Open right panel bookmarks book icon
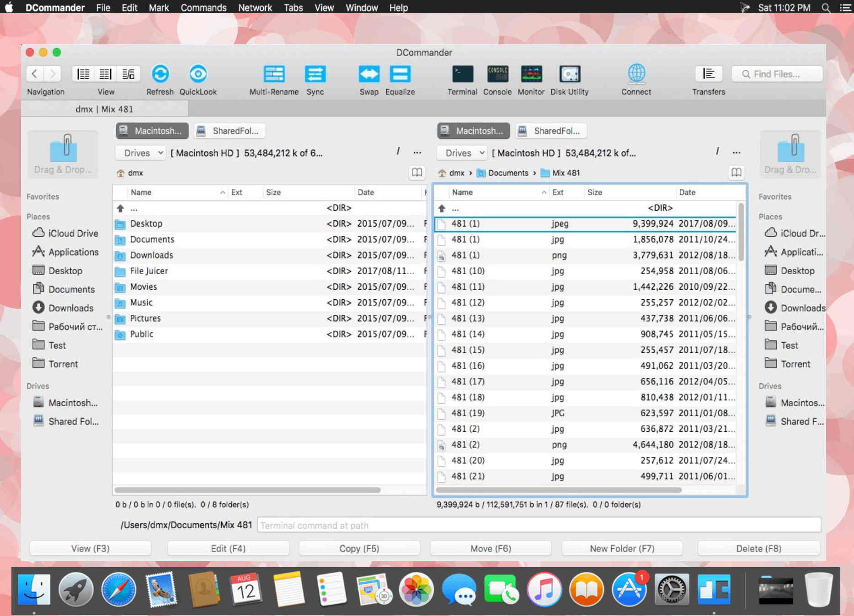The height and width of the screenshot is (616, 854). pyautogui.click(x=736, y=172)
